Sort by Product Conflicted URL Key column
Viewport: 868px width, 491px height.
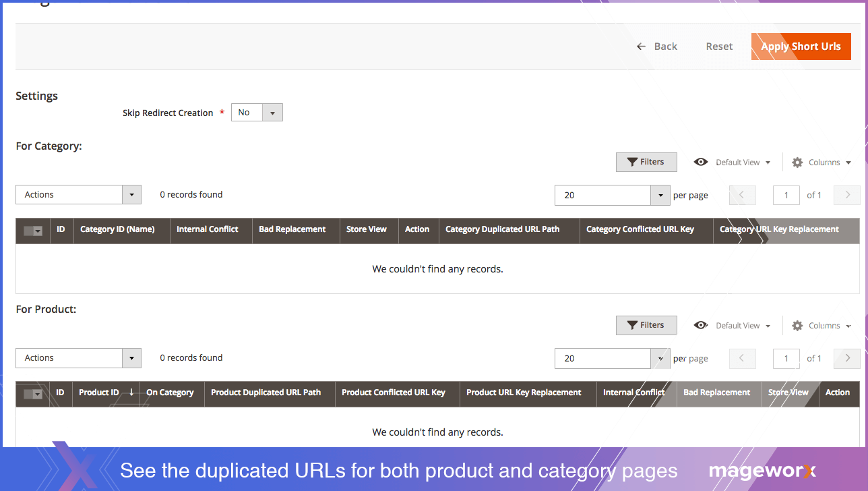pos(393,393)
